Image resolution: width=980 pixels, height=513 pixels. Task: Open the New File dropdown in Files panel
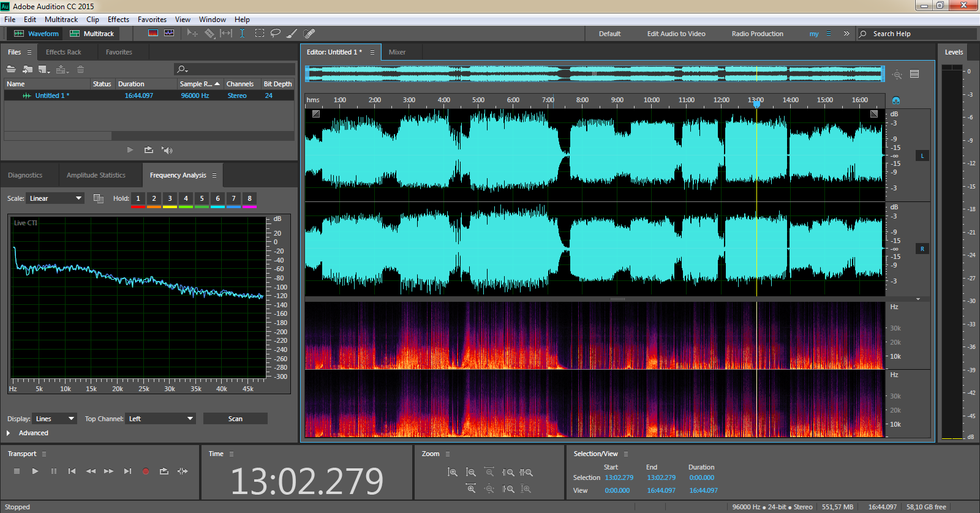pos(45,69)
